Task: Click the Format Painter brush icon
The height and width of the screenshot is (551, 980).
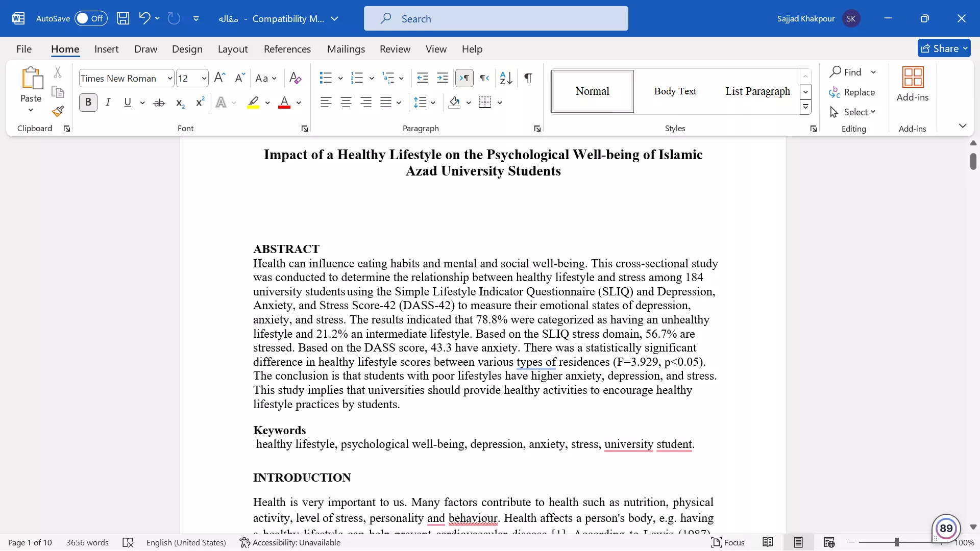Action: [58, 111]
